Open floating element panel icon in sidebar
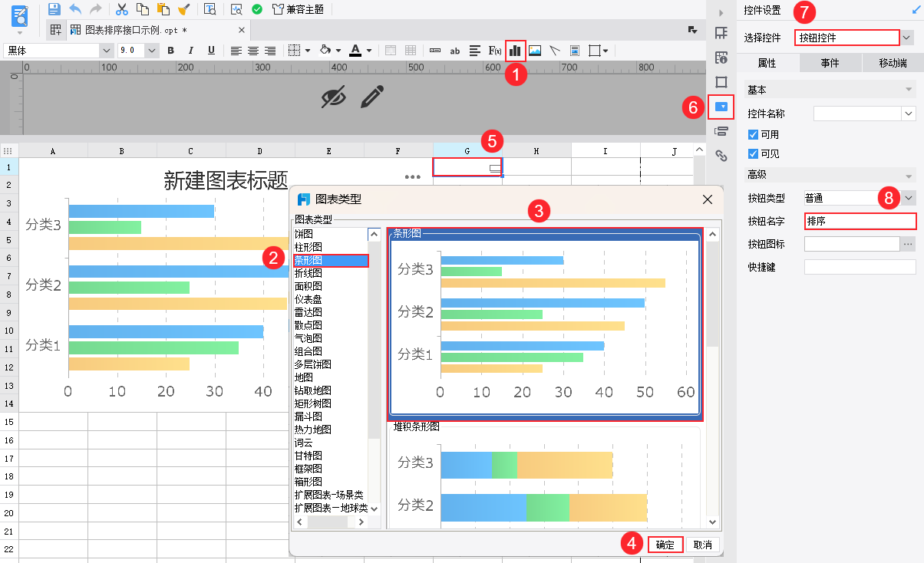Viewport: 924px width, 563px height. click(721, 82)
